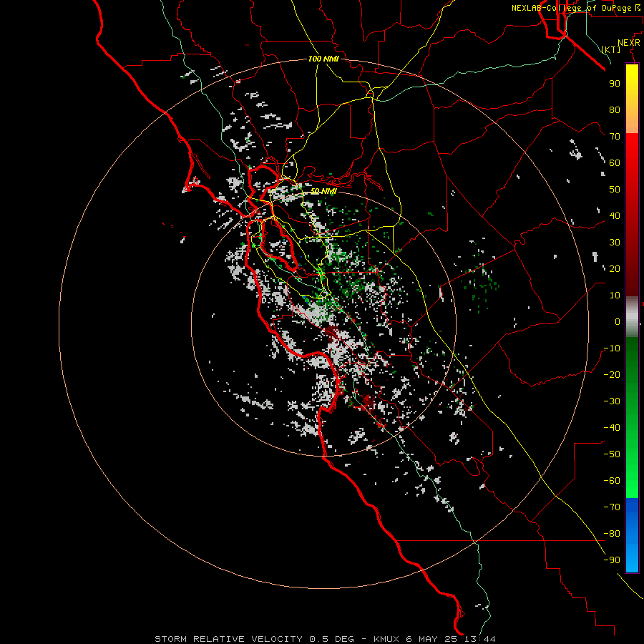Screen dimensions: 644x644
Task: Click the positive "90" scale value
Action: pyautogui.click(x=615, y=84)
